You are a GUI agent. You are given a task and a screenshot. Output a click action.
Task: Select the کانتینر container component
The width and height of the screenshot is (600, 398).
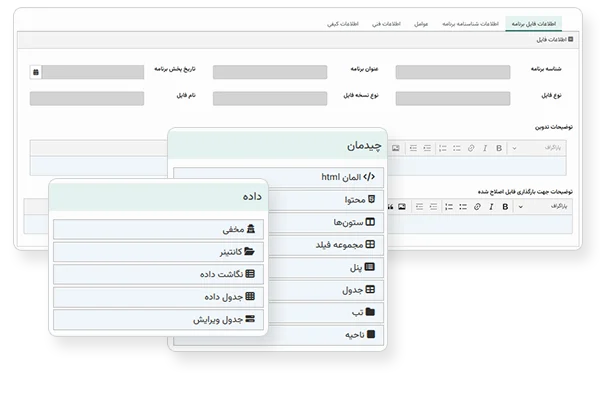tap(158, 252)
